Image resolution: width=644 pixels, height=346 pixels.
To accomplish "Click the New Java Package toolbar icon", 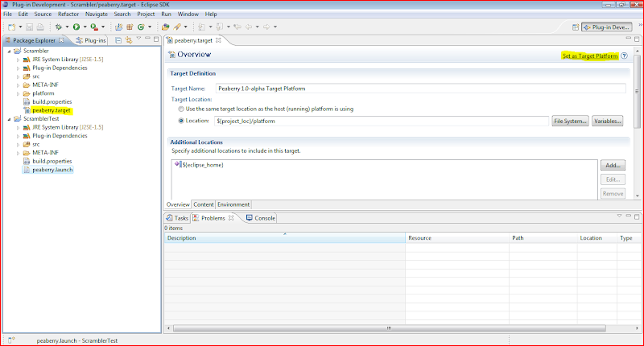I will [130, 27].
